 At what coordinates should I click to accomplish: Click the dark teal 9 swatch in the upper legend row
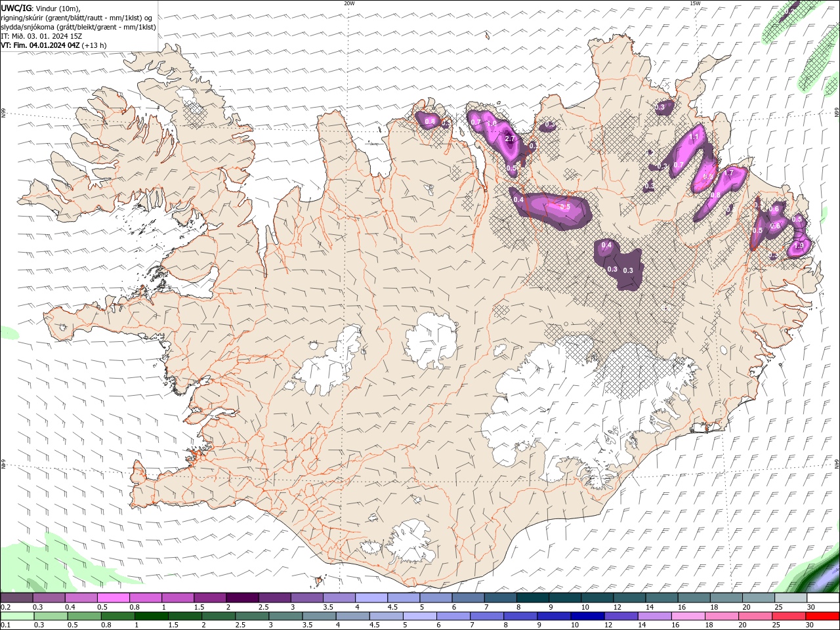[x=565, y=597]
